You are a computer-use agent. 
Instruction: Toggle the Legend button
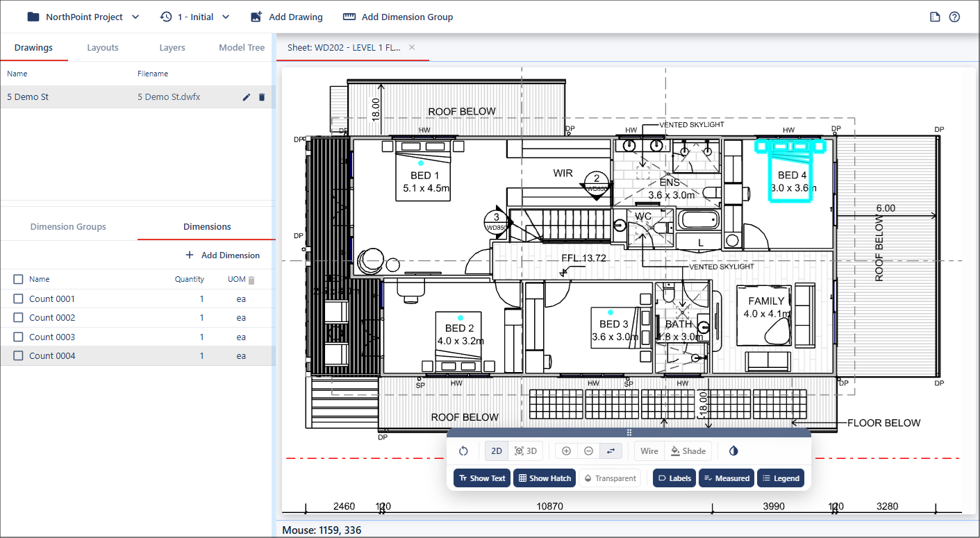point(781,478)
